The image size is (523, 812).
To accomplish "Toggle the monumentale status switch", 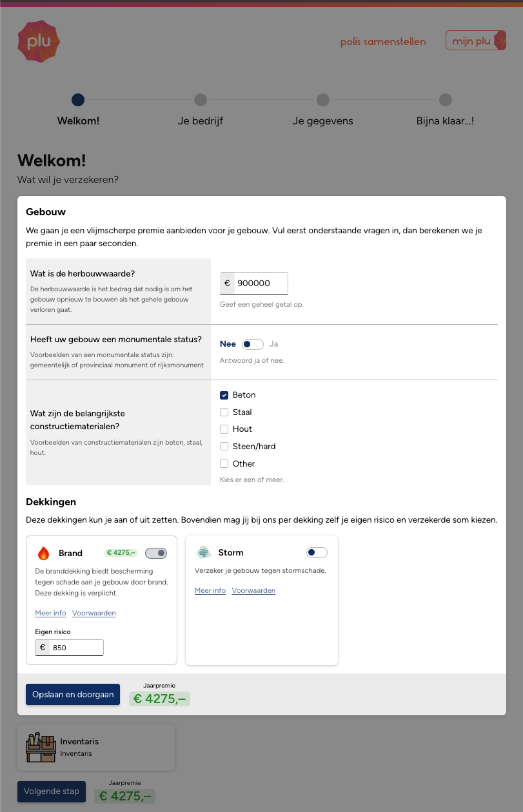I will tap(252, 344).
